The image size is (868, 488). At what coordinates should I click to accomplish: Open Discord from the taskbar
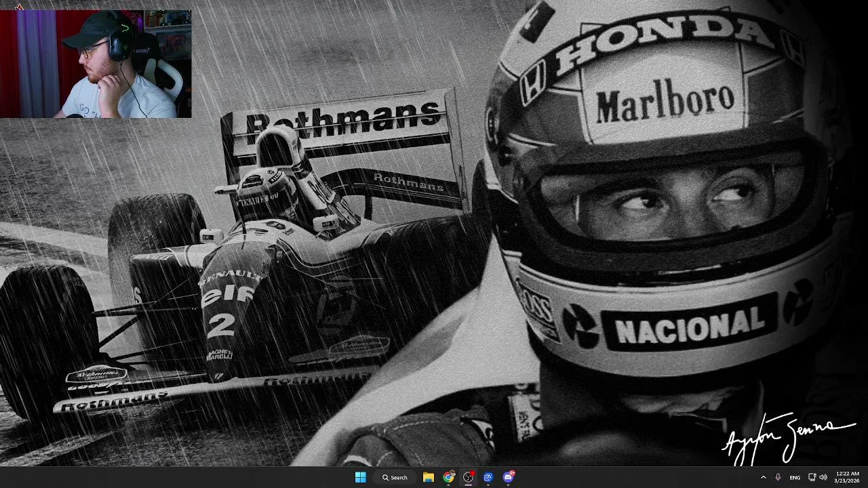(509, 477)
